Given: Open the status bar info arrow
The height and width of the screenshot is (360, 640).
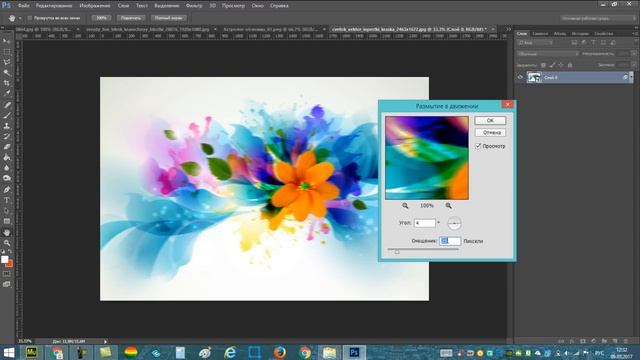Looking at the screenshot, I should coord(105,341).
